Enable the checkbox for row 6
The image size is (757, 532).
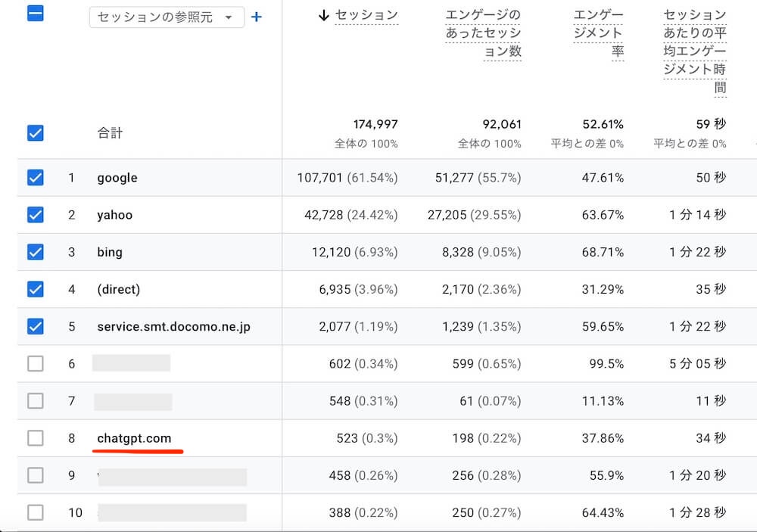click(36, 363)
